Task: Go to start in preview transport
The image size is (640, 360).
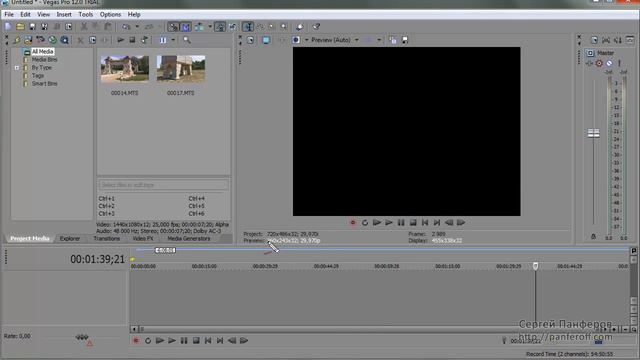Action: coord(425,222)
